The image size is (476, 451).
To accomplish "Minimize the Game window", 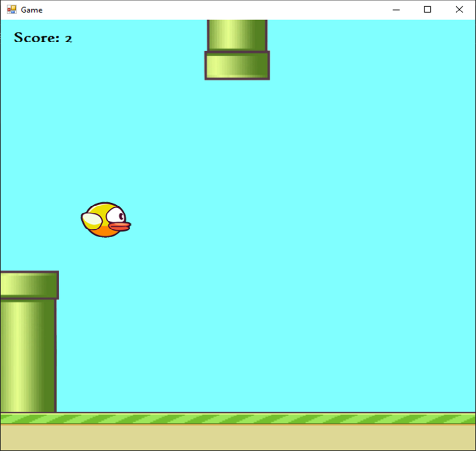I will click(x=396, y=10).
